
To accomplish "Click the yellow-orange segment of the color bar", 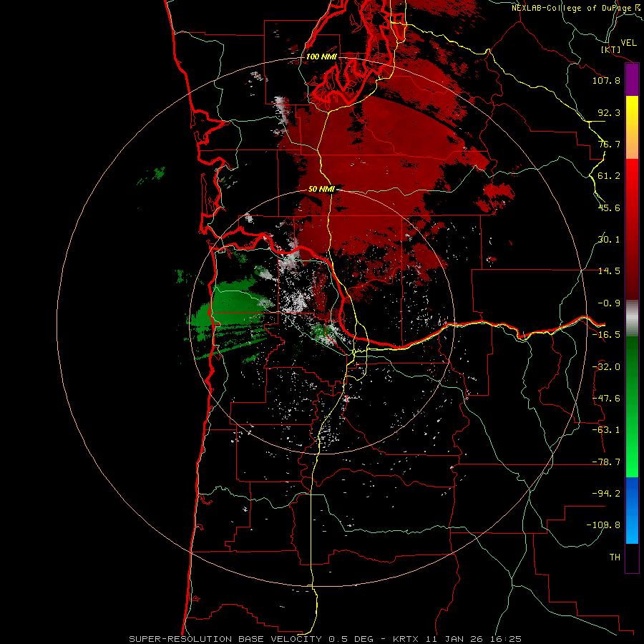I will pyautogui.click(x=632, y=127).
